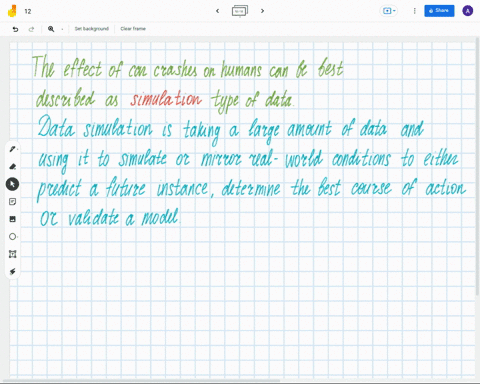Viewport: 480px width, 384px height.
Task: Click the vertical scrollbar on the right
Action: click(478, 167)
